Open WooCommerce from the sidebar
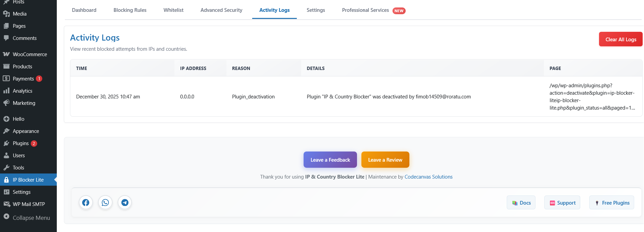This screenshot has height=232, width=644. click(x=30, y=54)
